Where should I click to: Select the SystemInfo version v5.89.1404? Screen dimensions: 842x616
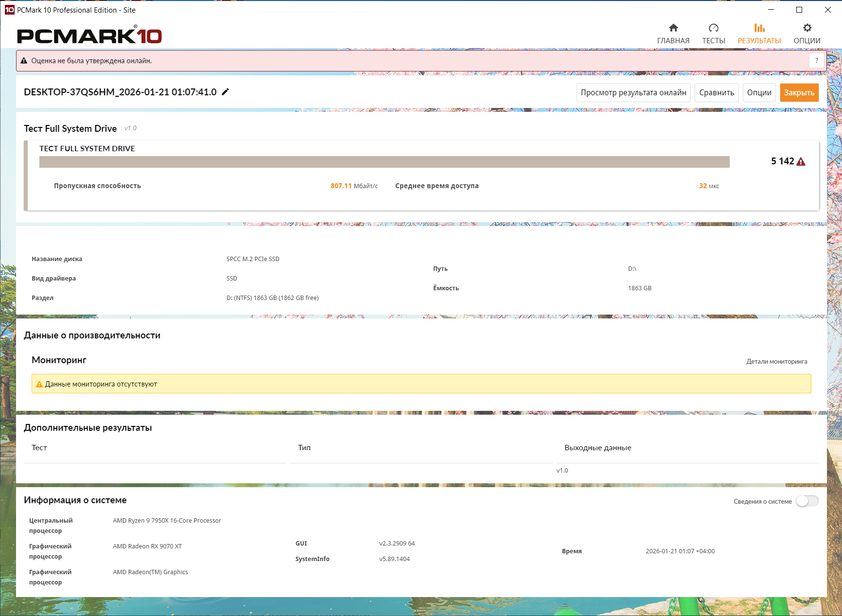coord(394,559)
